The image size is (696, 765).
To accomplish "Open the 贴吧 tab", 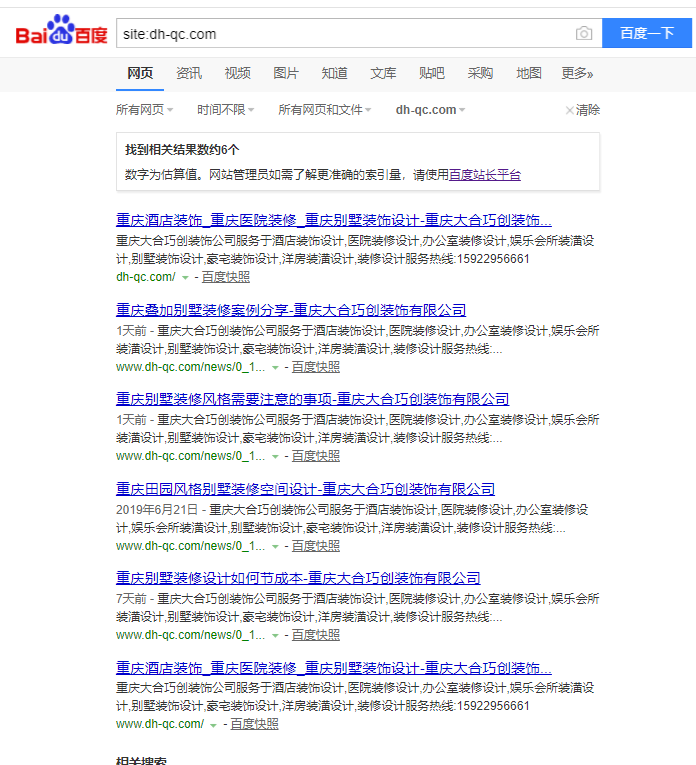I will coord(432,73).
